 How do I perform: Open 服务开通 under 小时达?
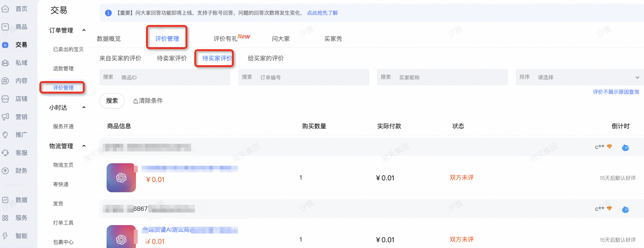coord(63,126)
